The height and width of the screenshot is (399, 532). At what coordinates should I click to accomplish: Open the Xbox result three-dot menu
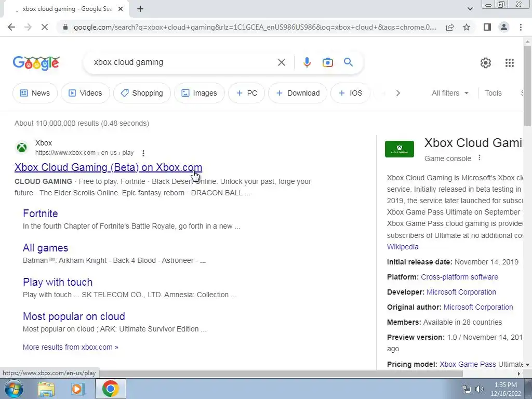point(143,153)
